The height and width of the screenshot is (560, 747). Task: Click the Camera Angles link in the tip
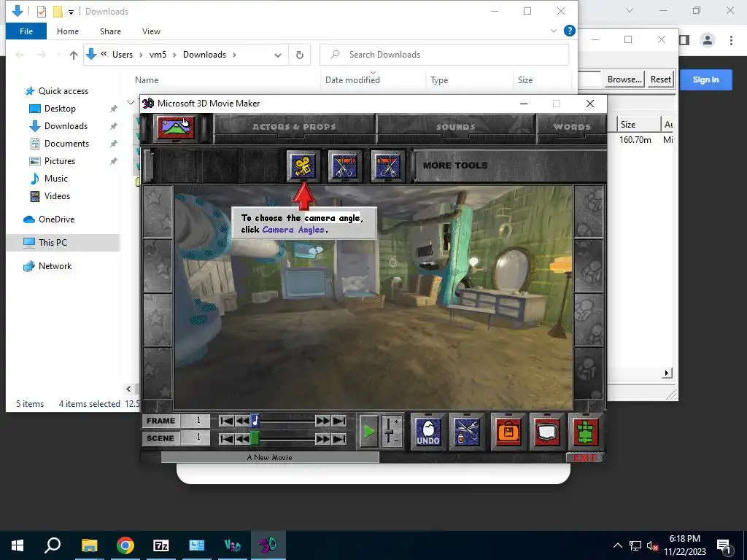293,230
